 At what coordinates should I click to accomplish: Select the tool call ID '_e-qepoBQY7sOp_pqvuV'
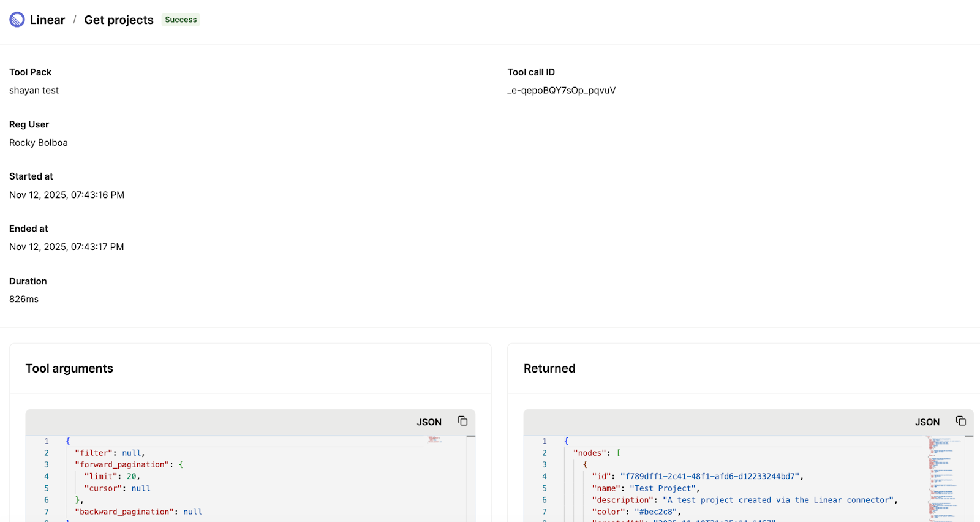562,90
